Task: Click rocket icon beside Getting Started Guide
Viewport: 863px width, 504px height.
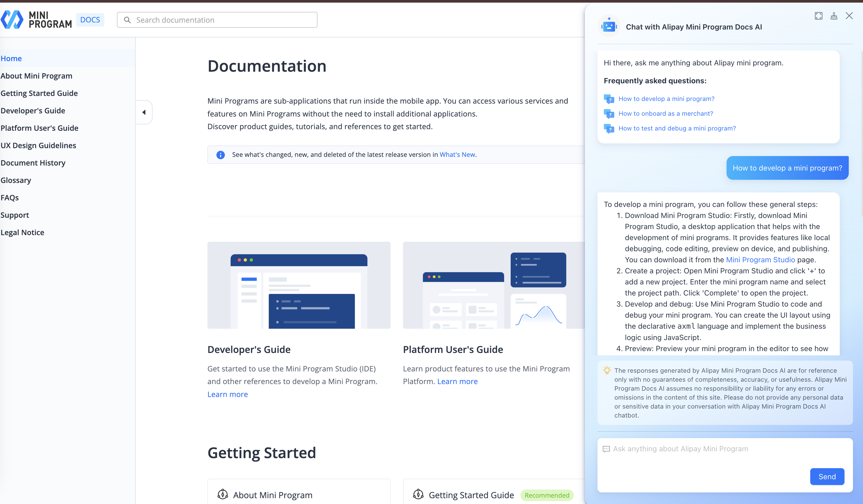Action: [x=418, y=495]
